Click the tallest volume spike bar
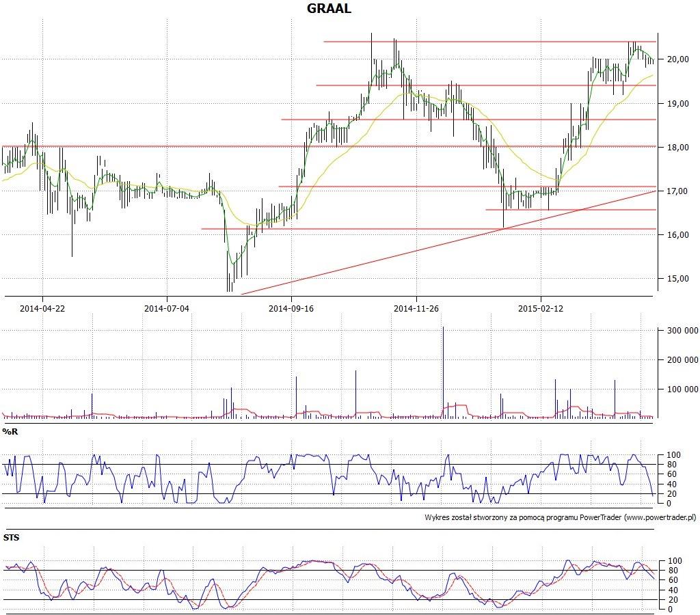The height and width of the screenshot is (615, 700). tap(443, 372)
